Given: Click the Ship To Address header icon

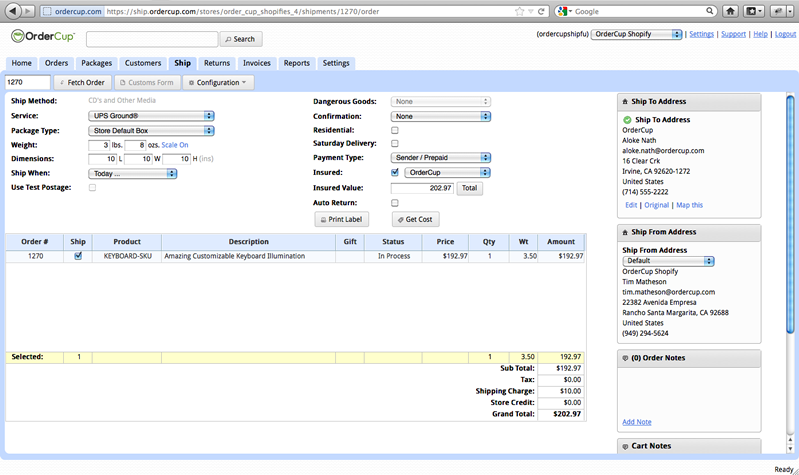Looking at the screenshot, I should click(625, 102).
